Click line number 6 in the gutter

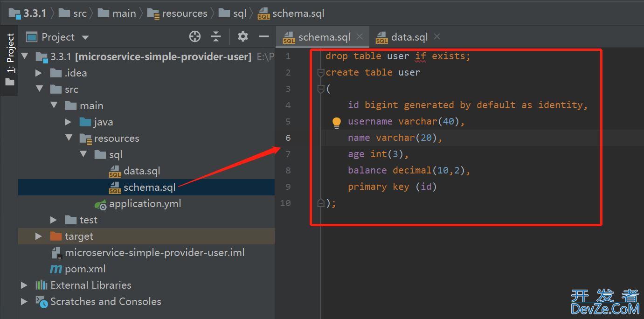(x=288, y=138)
